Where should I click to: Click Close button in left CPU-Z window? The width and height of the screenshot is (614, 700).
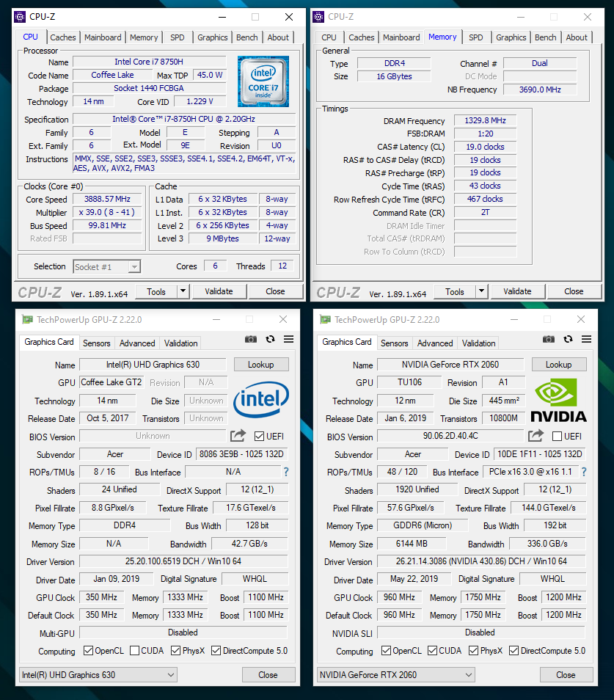[275, 291]
